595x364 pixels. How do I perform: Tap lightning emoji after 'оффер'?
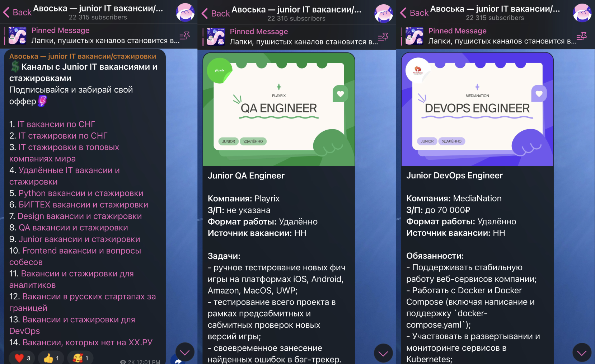point(42,101)
